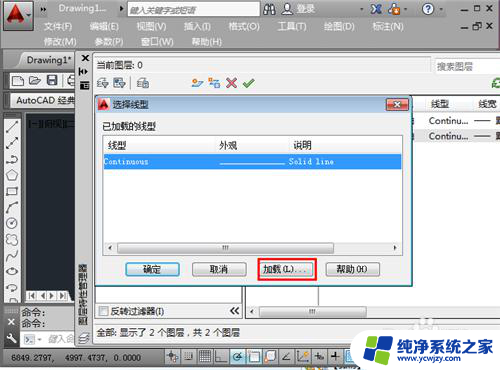Image resolution: width=500 pixels, height=370 pixels.
Task: Select the Line draw tool
Action: (x=12, y=127)
